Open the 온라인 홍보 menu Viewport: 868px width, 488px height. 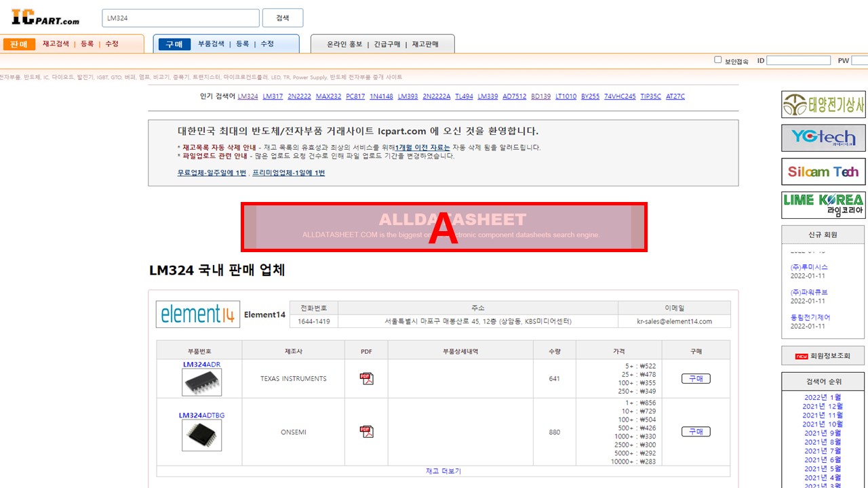coord(344,44)
